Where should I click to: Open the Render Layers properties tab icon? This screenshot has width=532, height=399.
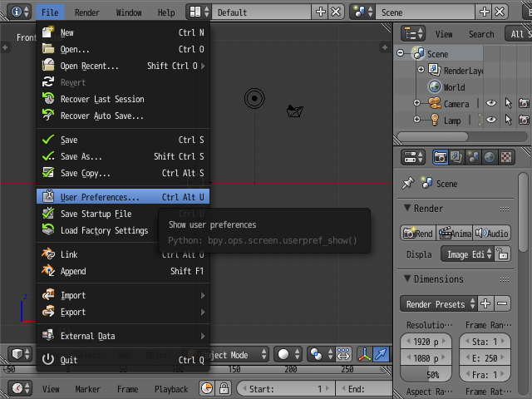456,157
